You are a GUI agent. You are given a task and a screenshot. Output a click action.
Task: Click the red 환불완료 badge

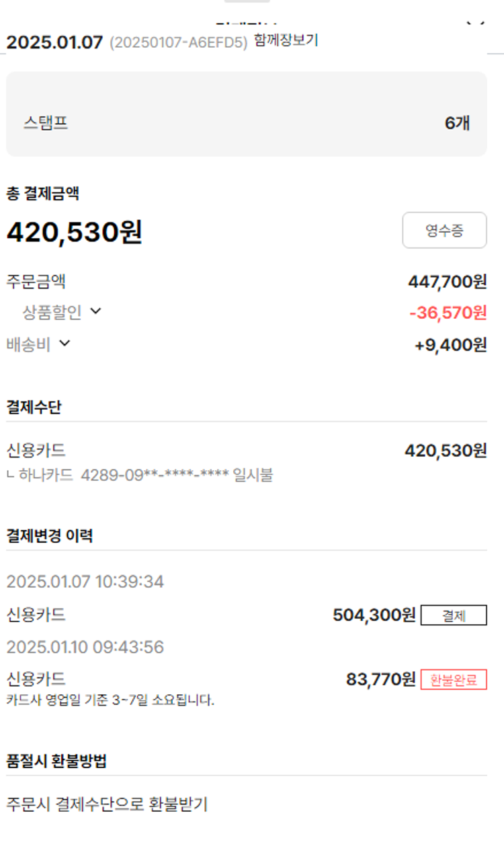pos(454,680)
